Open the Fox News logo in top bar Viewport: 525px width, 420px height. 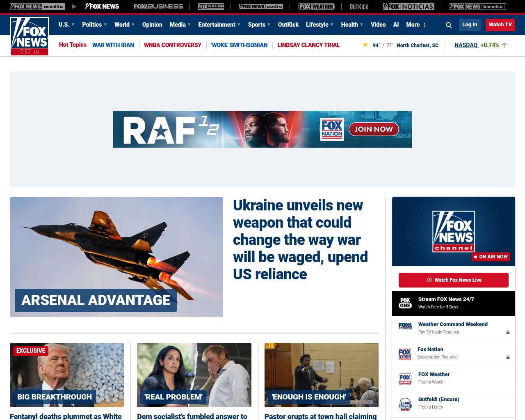coord(102,7)
